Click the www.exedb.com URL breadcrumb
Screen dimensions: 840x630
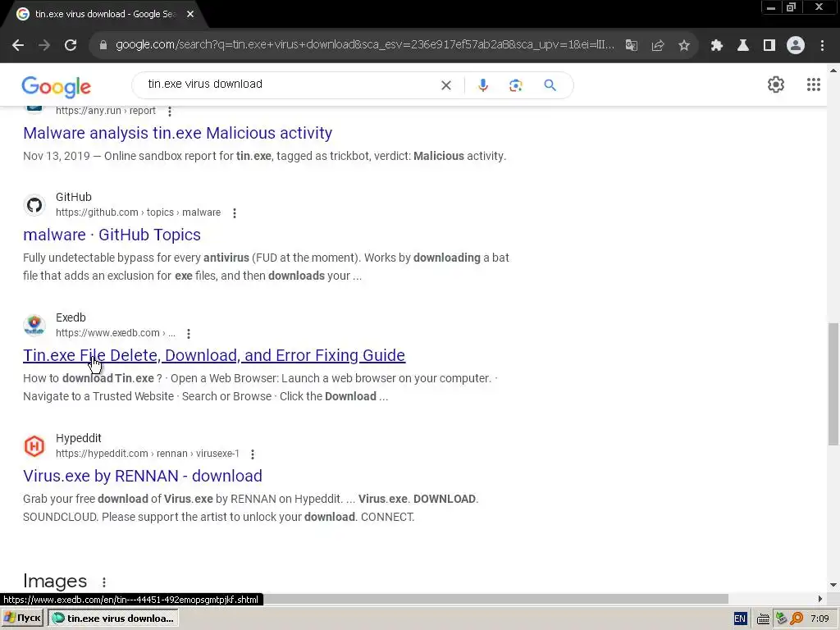115,333
